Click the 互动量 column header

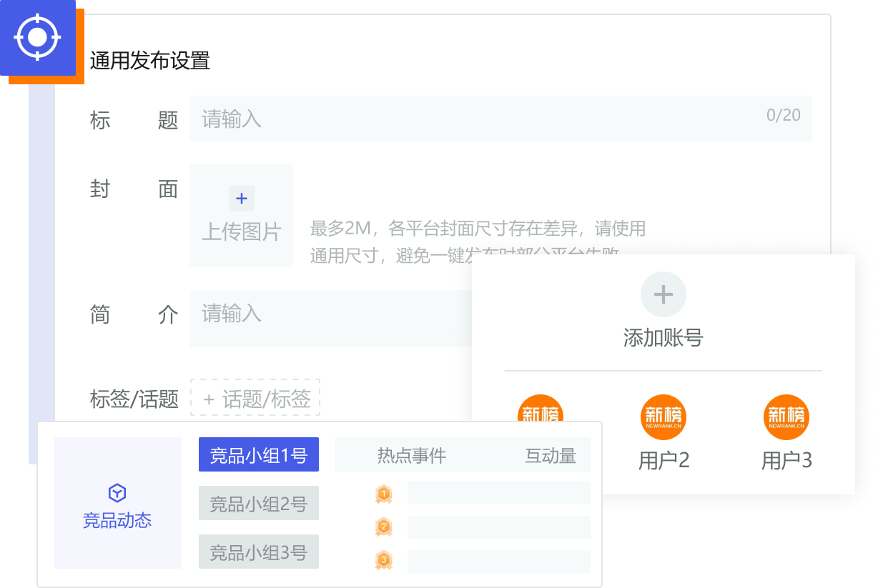551,456
